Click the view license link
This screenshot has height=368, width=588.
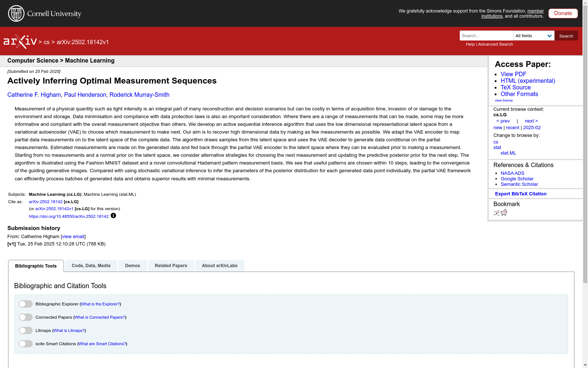(x=503, y=100)
